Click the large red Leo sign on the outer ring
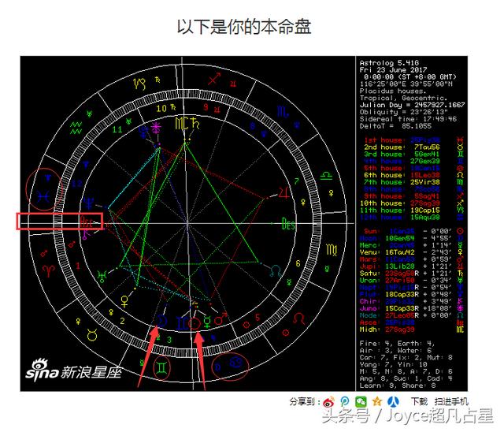This screenshot has width=504, height=432. [298, 318]
